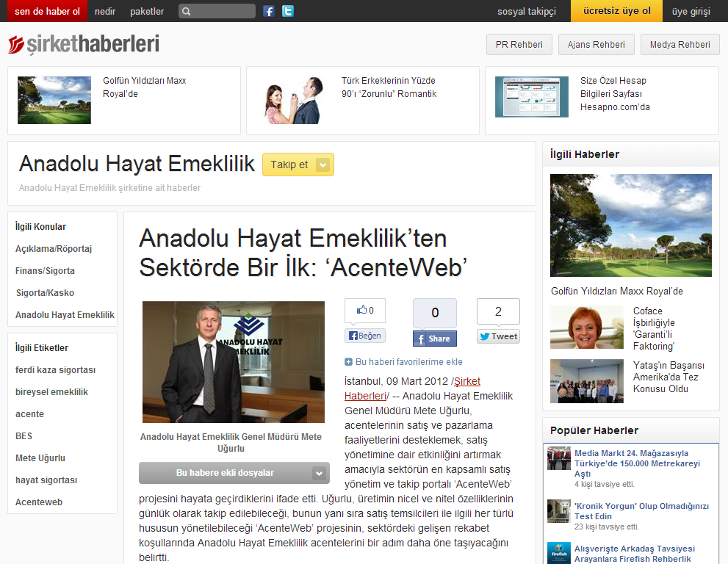
Task: Open 'Golfün Yıldızları Maxx Royal'de' top headline
Action: coord(145,87)
